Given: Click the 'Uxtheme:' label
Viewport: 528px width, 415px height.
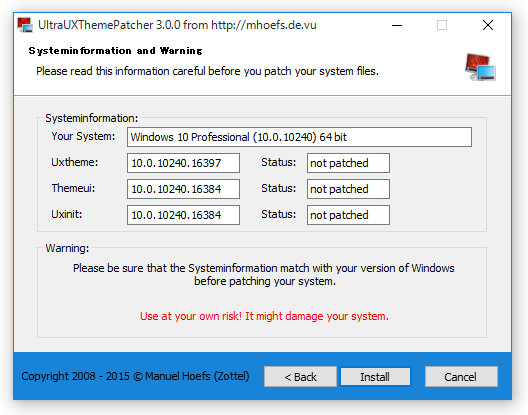Looking at the screenshot, I should pyautogui.click(x=74, y=162).
